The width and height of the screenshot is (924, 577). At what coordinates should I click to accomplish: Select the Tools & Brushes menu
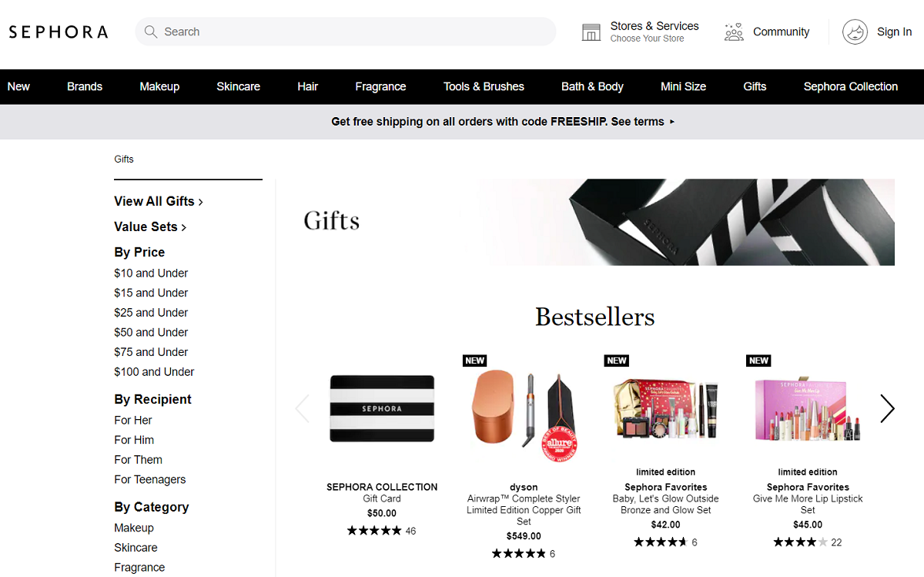click(x=484, y=86)
